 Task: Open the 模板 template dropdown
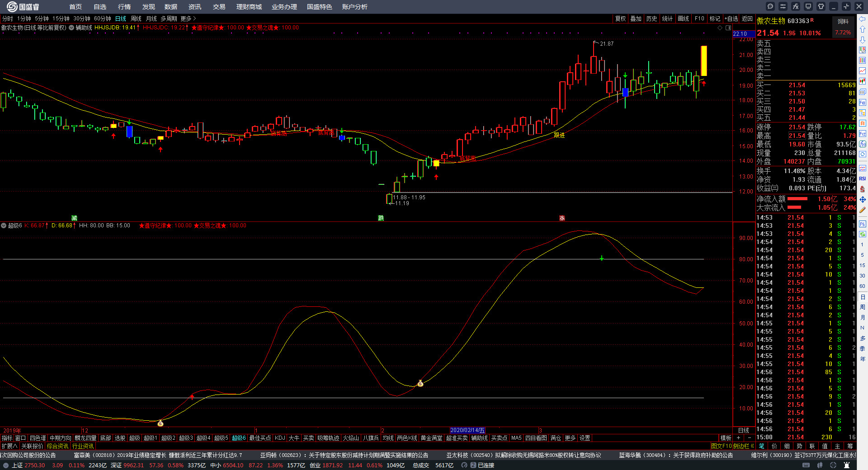click(x=726, y=438)
